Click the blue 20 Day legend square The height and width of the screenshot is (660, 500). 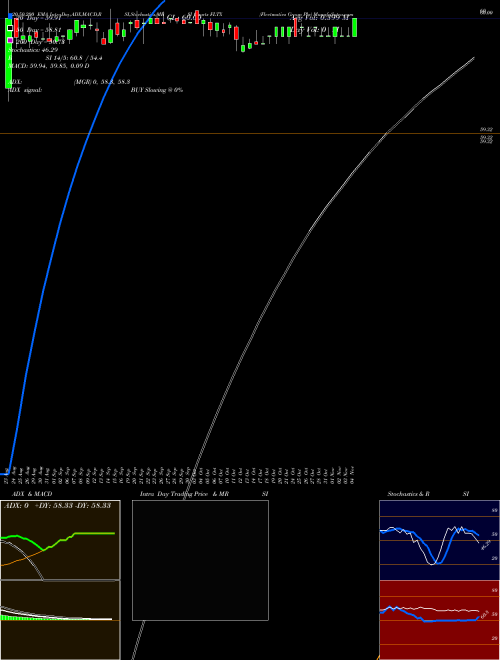pos(10,16)
